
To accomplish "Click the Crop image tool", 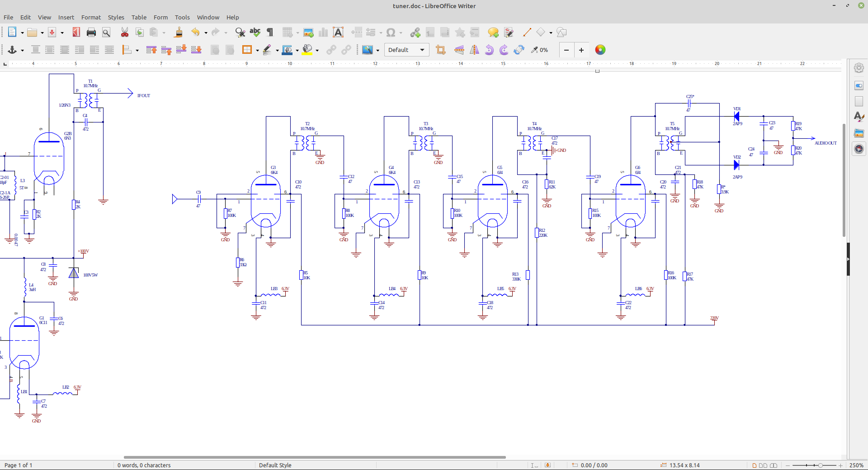I will pyautogui.click(x=441, y=50).
